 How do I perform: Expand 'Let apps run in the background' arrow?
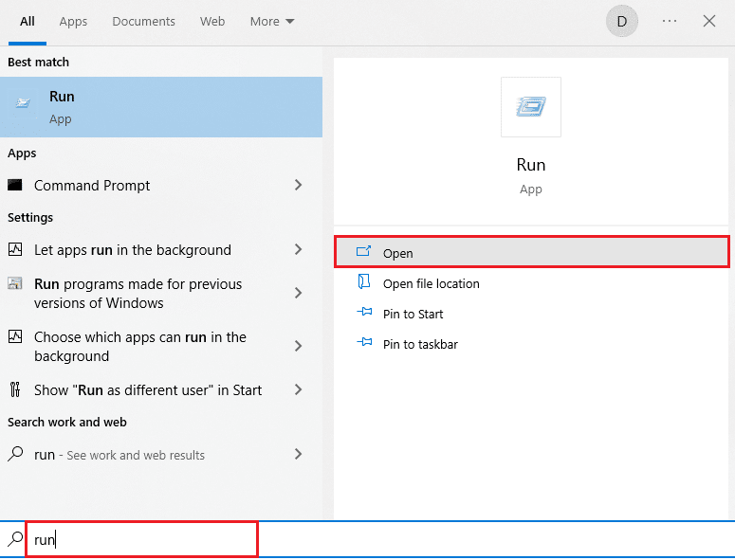298,250
